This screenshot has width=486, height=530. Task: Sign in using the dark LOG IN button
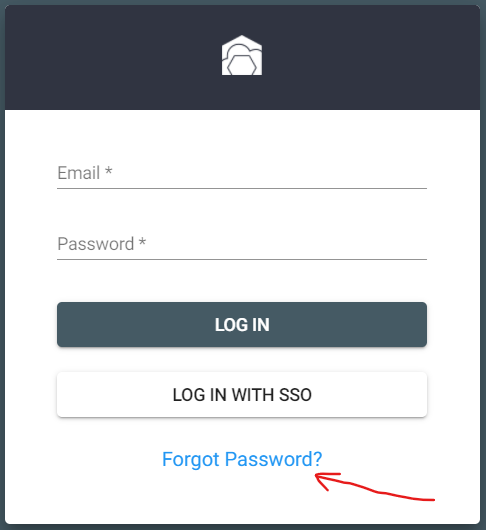click(x=242, y=324)
